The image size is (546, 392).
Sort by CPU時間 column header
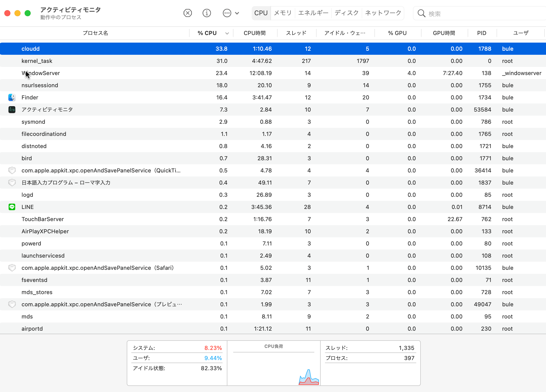tap(254, 33)
